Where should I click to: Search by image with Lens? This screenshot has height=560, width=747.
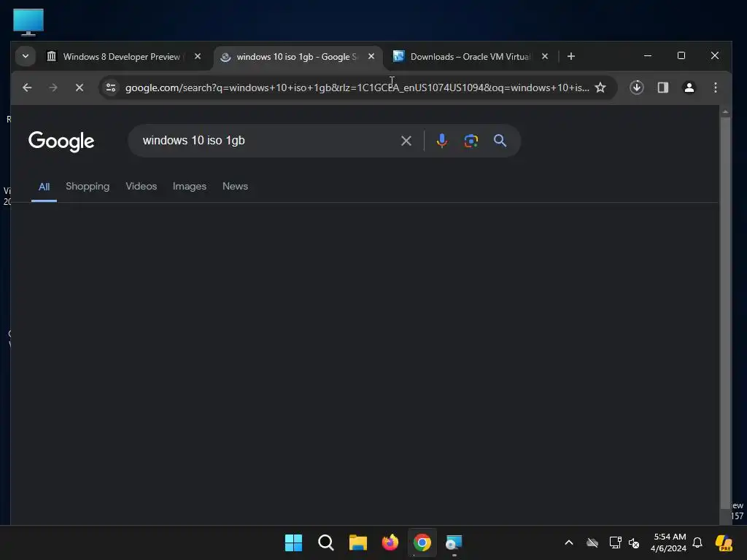(471, 141)
